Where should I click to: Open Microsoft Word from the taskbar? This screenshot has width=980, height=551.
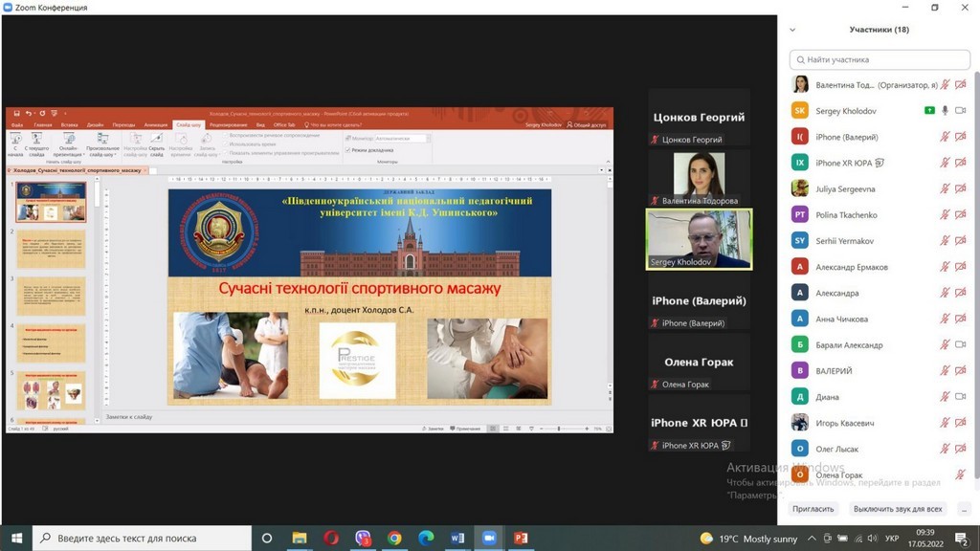(x=457, y=538)
